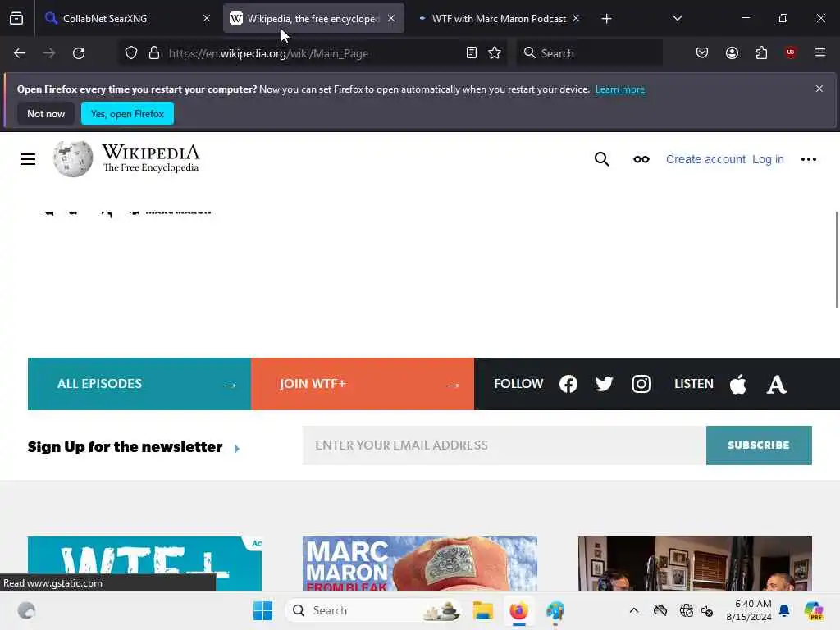
Task: Open uBlock Origin extension popup
Action: point(791,52)
